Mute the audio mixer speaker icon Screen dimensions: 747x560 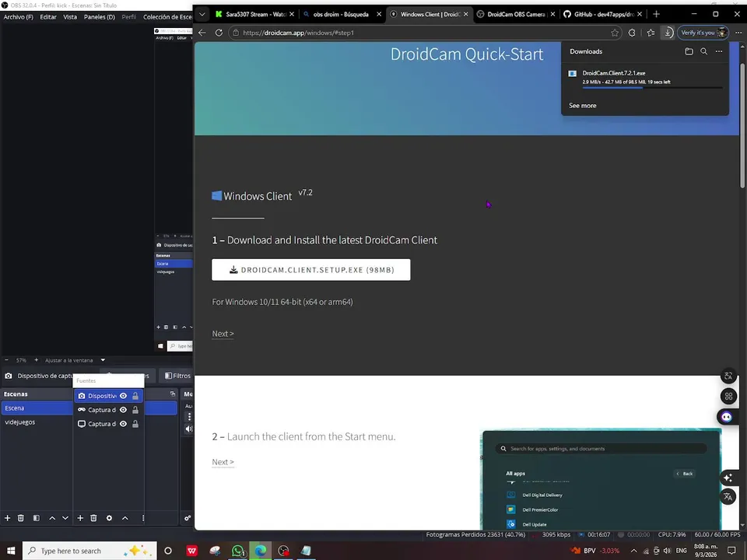tap(188, 429)
